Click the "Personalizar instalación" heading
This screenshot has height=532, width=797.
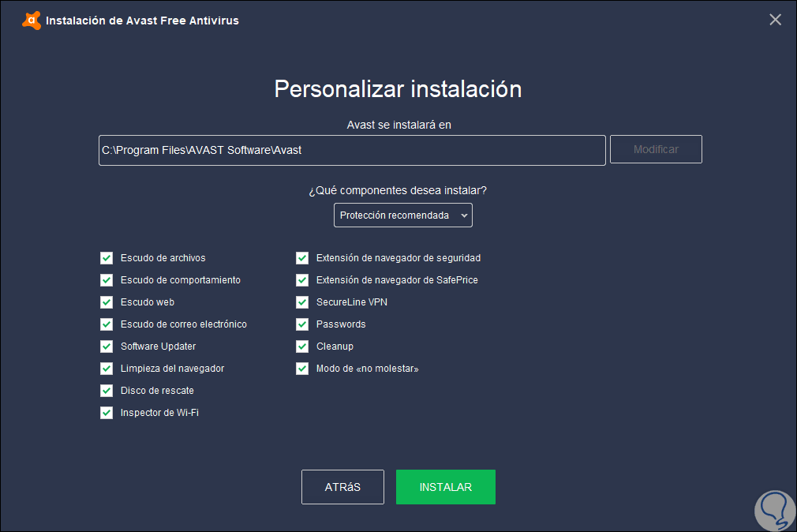(398, 89)
